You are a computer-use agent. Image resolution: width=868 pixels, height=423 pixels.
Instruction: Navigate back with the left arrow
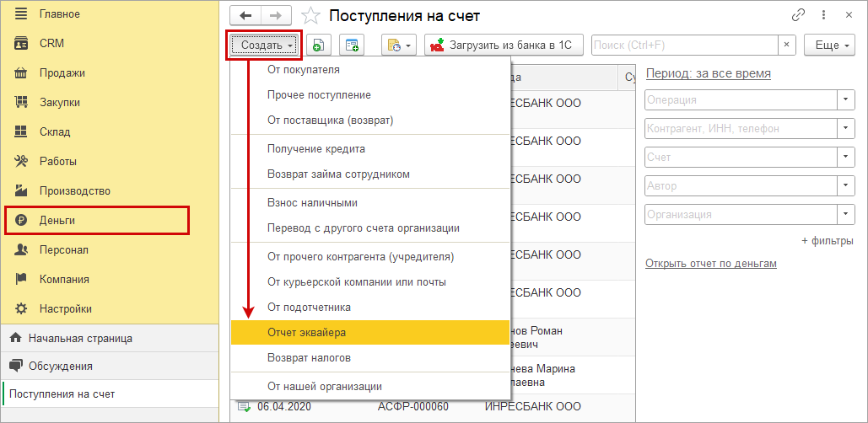[245, 16]
